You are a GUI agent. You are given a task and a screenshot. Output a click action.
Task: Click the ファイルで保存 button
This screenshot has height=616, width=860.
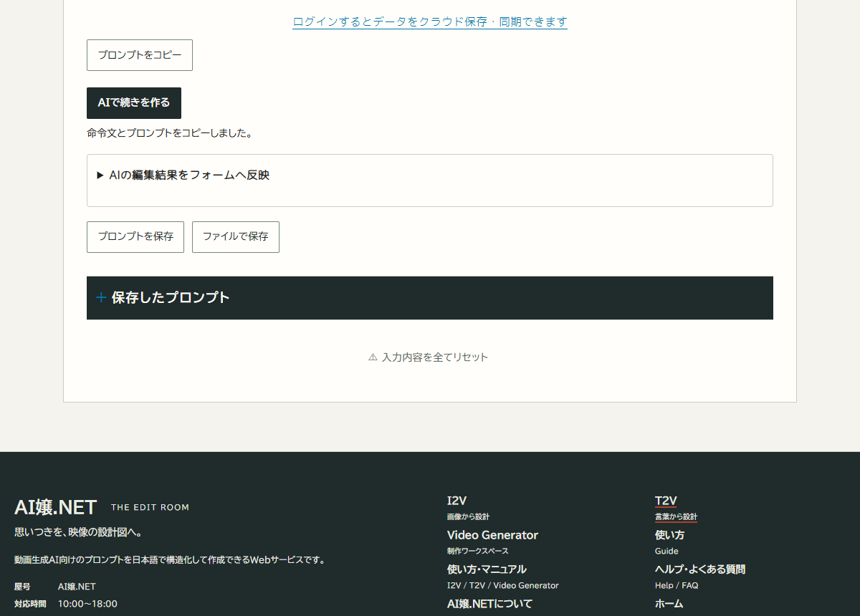click(x=236, y=237)
